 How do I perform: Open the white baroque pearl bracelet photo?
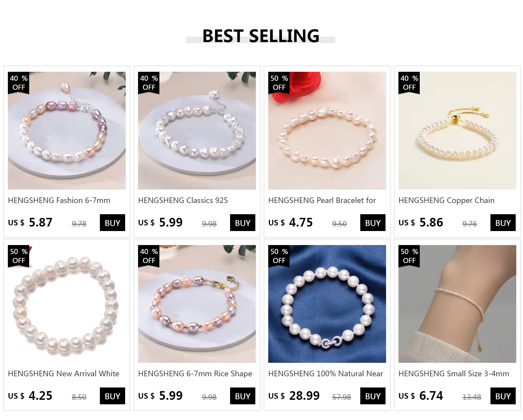coord(197,131)
